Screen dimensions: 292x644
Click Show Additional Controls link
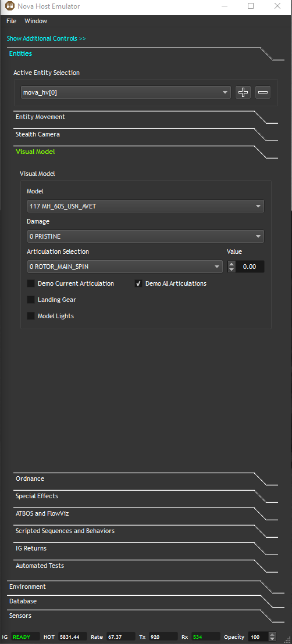[x=46, y=38]
